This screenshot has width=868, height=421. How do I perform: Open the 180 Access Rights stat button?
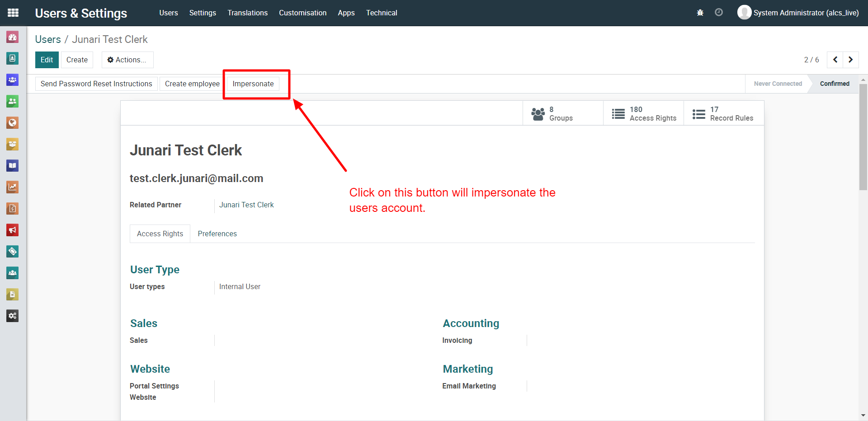[644, 113]
